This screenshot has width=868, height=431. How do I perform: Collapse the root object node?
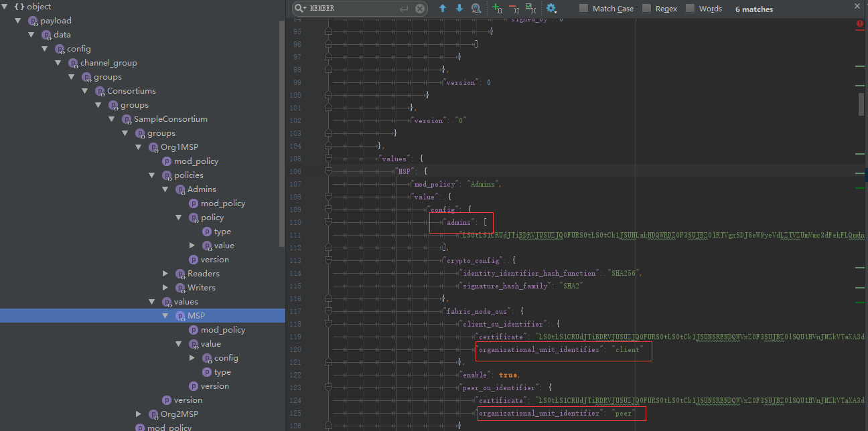tap(5, 7)
